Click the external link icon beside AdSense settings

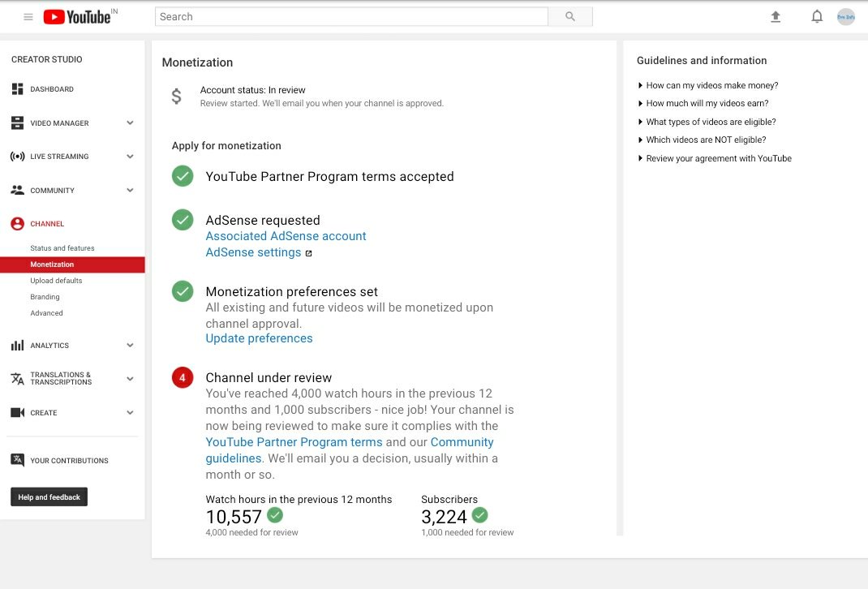click(309, 254)
